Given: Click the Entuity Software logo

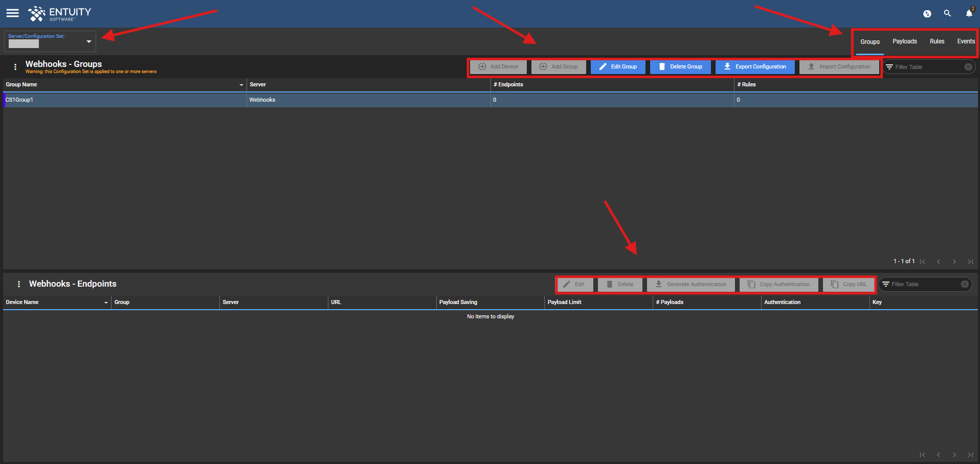Looking at the screenshot, I should click(x=59, y=14).
